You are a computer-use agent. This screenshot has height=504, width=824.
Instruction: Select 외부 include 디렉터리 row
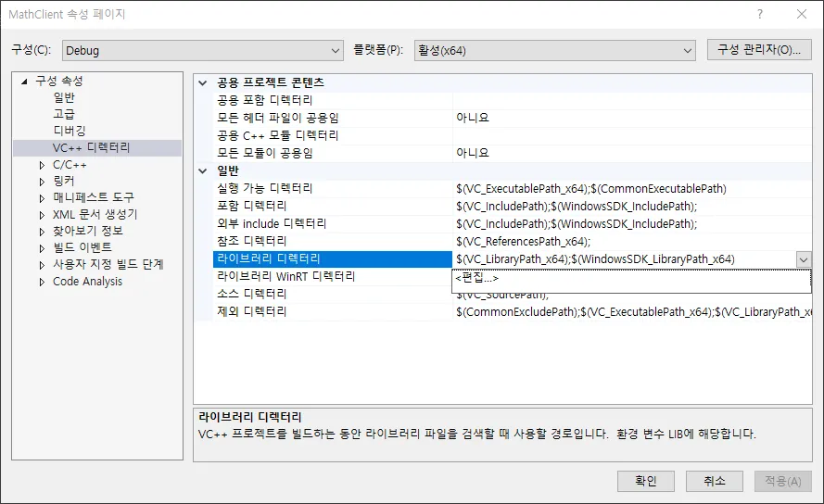pos(513,224)
